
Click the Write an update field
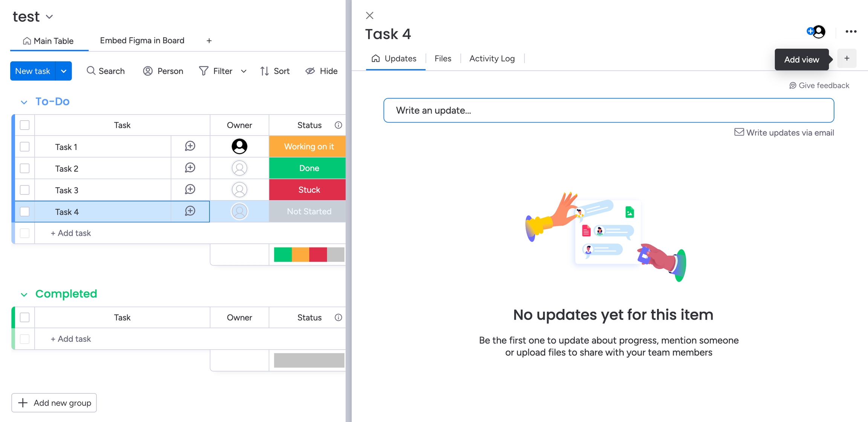tap(608, 110)
